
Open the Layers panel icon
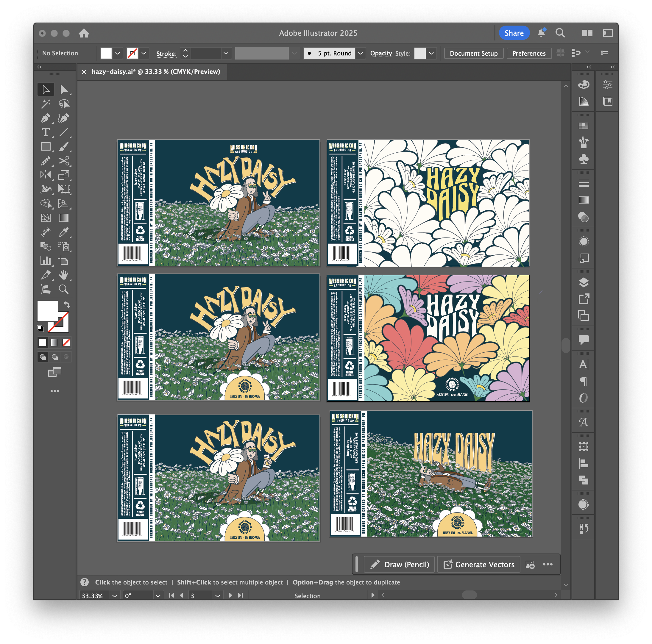pyautogui.click(x=584, y=282)
